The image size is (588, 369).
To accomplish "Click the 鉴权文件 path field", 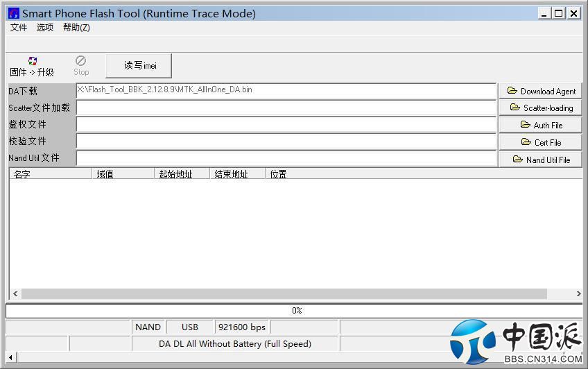I will (286, 124).
